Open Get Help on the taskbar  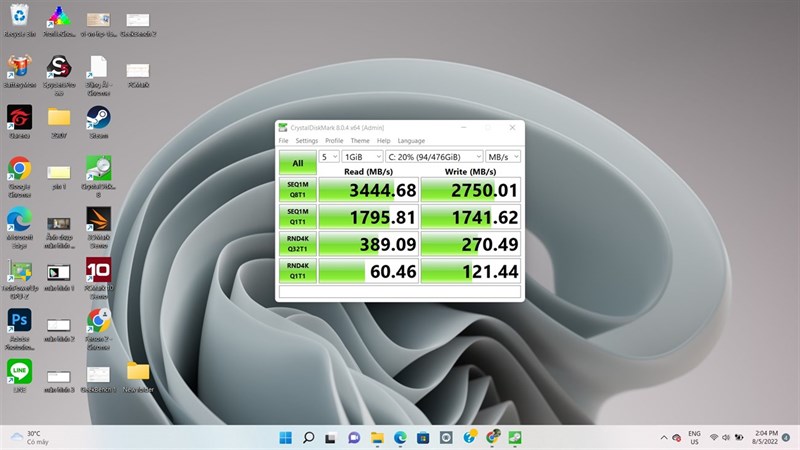469,437
